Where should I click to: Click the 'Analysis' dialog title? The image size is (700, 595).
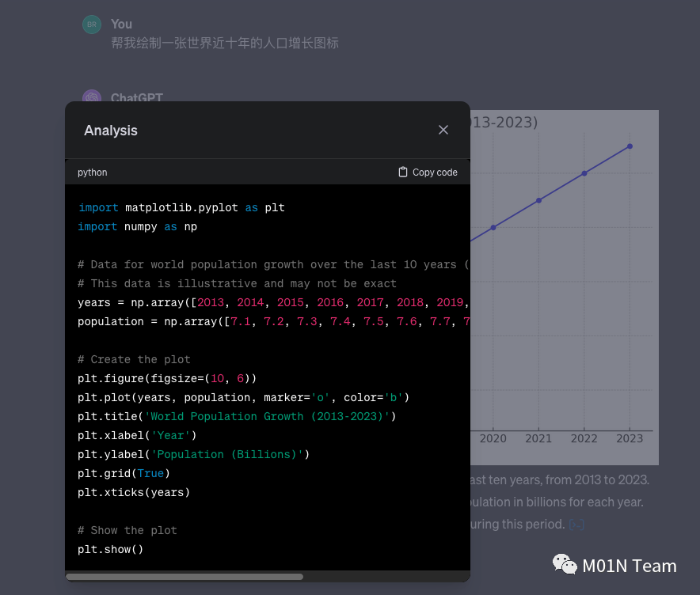(x=111, y=131)
